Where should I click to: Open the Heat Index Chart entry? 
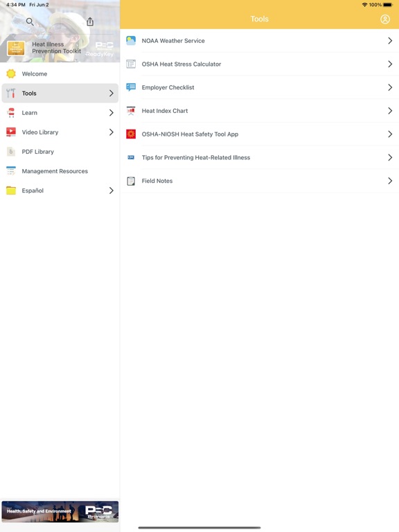point(260,111)
